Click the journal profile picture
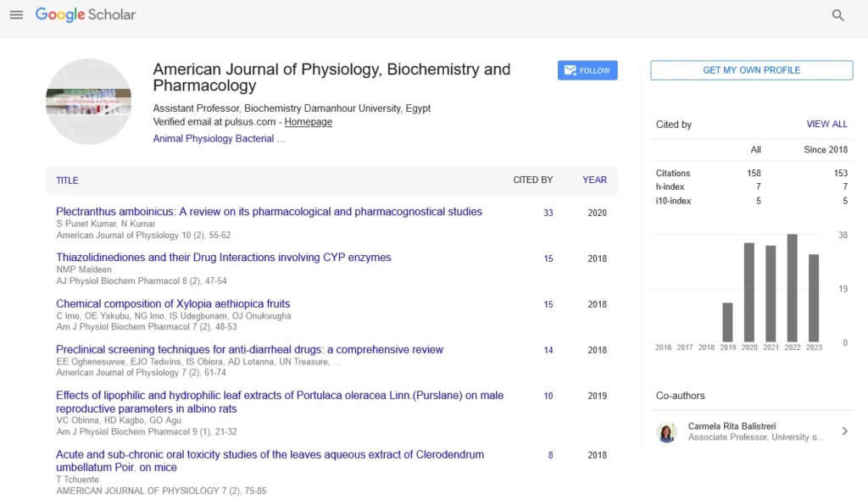868x500 pixels. 88,102
